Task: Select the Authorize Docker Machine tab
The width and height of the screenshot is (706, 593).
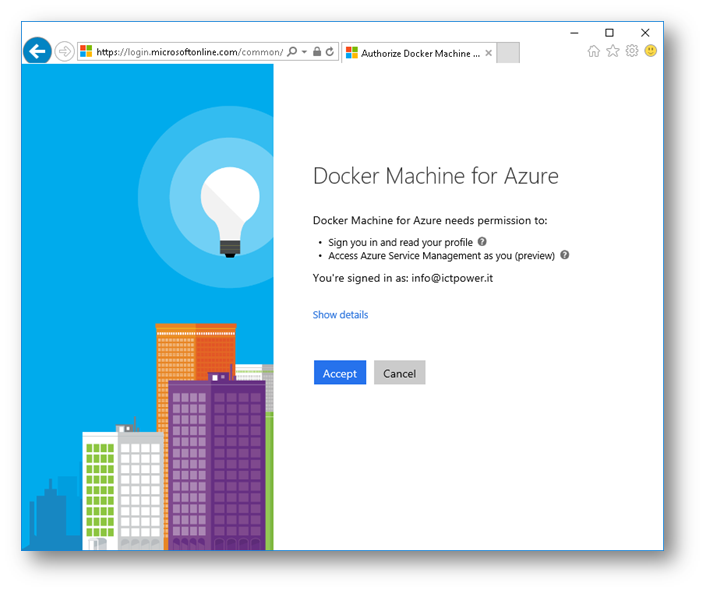Action: coord(420,53)
